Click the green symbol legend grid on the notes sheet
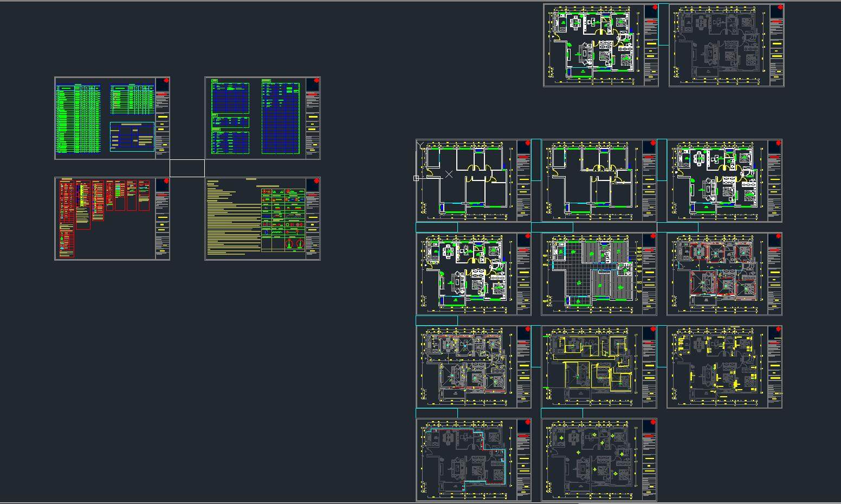 [x=283, y=220]
